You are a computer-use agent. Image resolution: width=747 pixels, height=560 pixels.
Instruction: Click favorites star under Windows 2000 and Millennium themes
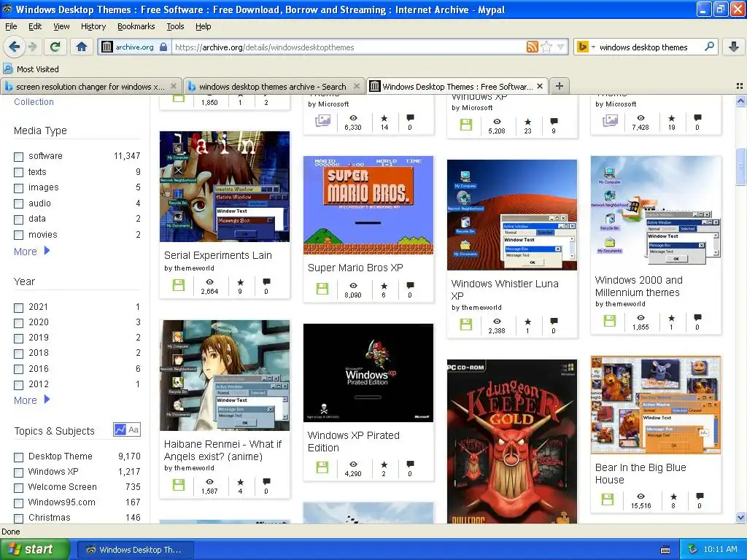671,318
